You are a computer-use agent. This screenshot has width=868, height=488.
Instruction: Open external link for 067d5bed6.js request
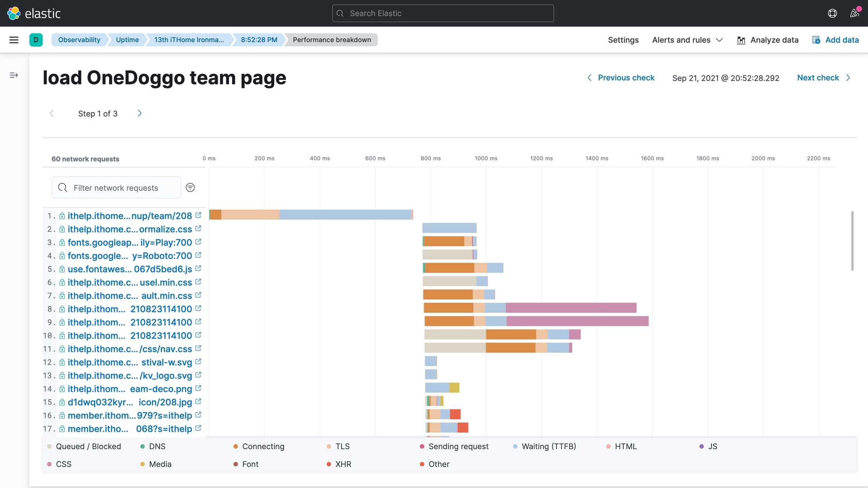[x=198, y=268]
